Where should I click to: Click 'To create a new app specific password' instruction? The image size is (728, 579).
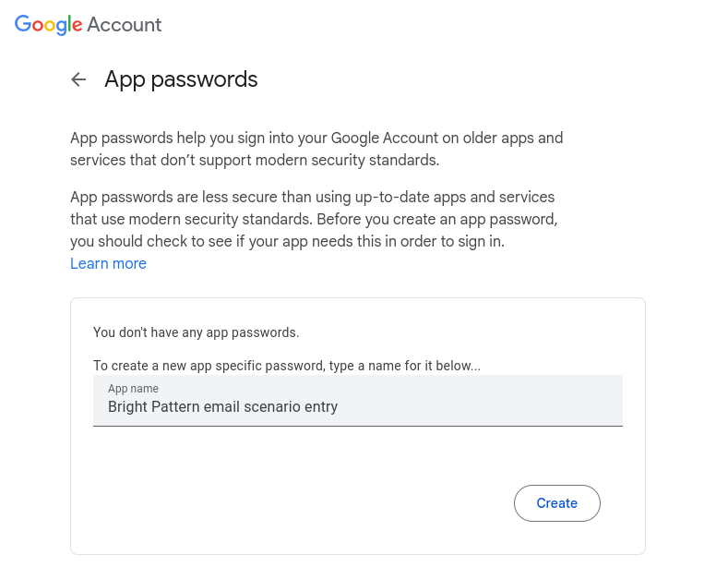coord(286,366)
